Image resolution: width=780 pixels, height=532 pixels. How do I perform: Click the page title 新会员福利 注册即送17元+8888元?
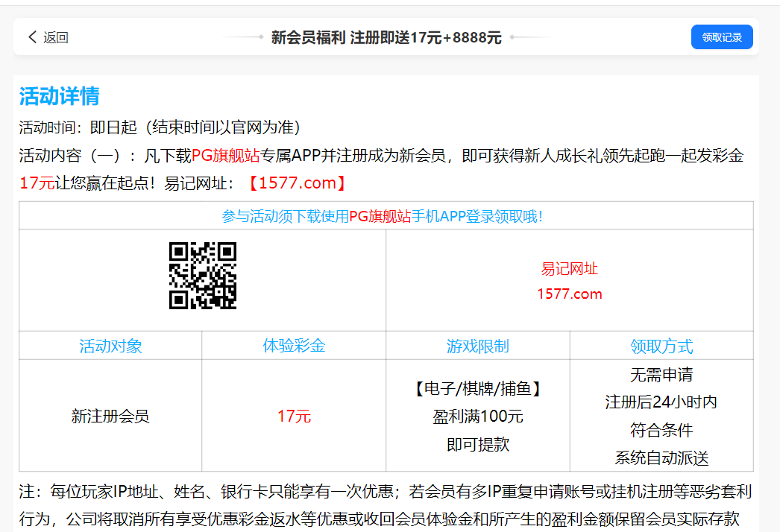386,37
